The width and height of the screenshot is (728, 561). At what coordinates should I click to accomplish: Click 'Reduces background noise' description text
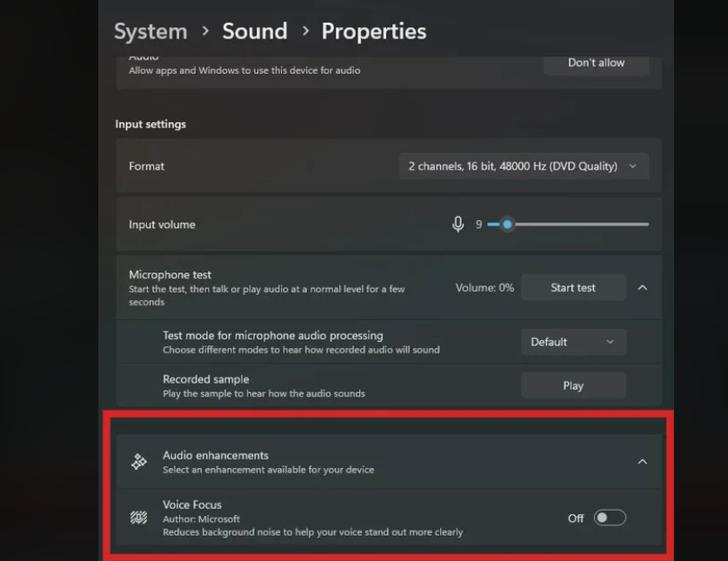pos(313,532)
